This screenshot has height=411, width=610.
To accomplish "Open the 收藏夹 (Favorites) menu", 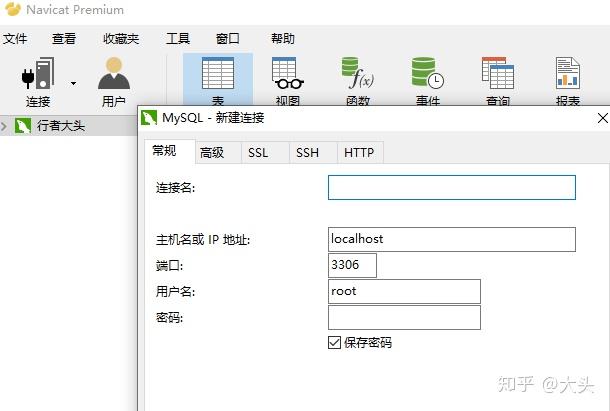I will click(x=121, y=39).
